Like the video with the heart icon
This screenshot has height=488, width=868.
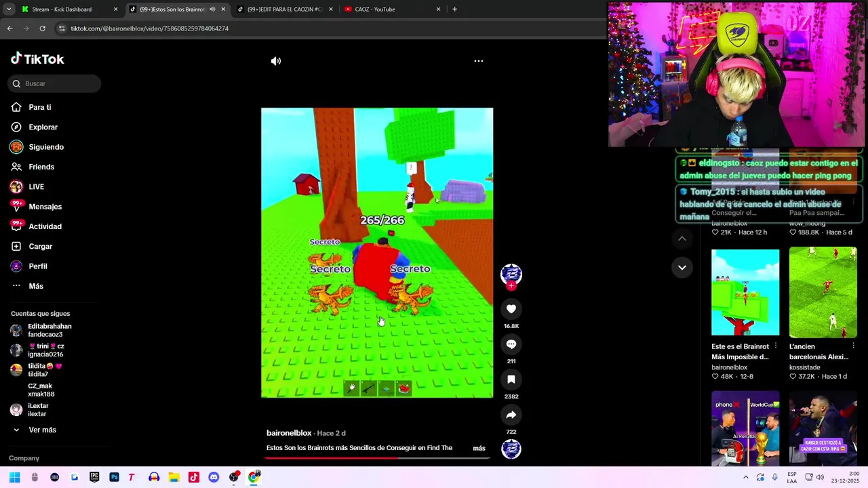511,309
